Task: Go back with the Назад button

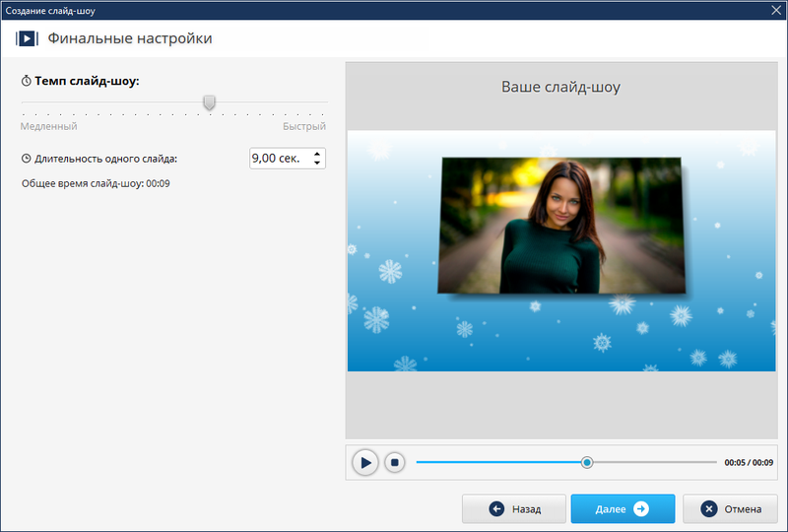Action: coord(514,509)
